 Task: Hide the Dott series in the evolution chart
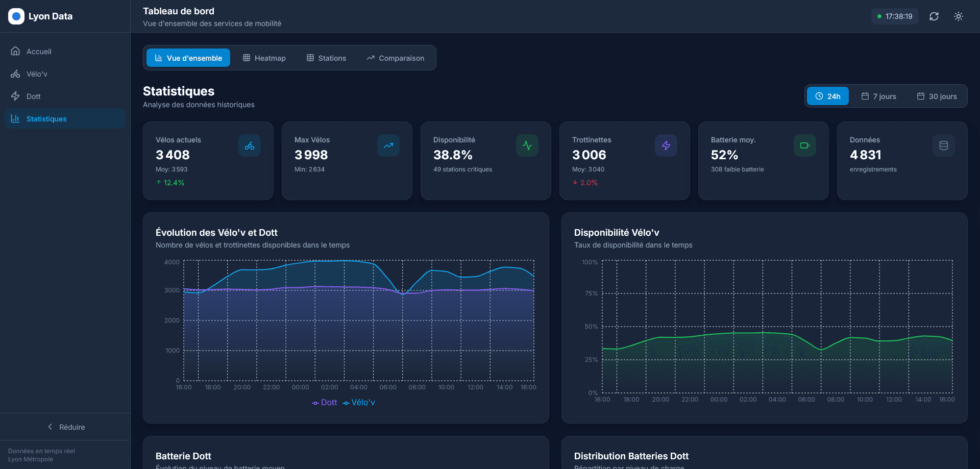point(324,403)
